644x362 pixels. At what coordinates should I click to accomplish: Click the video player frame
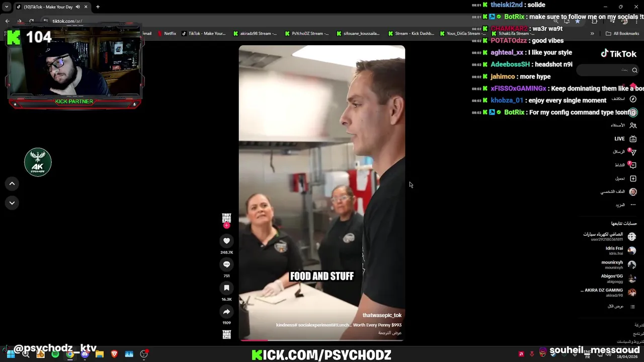[x=322, y=194]
